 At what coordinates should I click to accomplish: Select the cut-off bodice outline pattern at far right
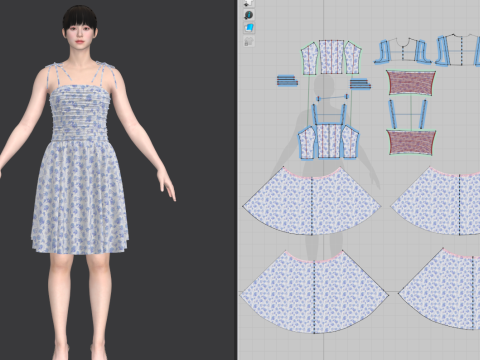click(x=458, y=49)
